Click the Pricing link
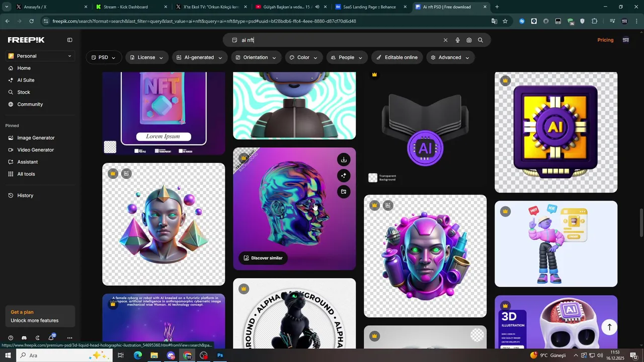The image size is (644, 362). pyautogui.click(x=605, y=40)
